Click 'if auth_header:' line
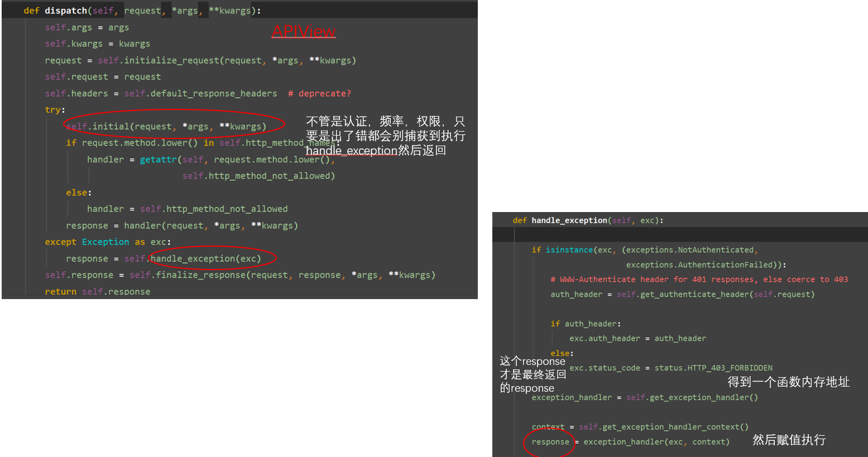 (x=586, y=324)
